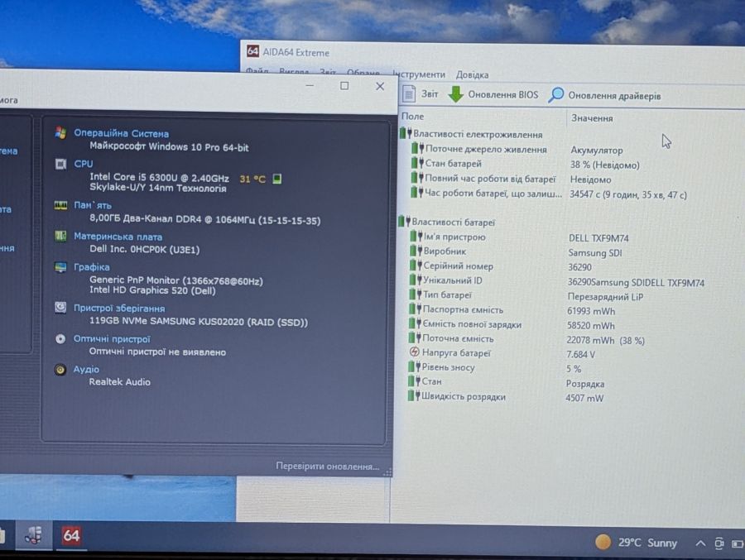The height and width of the screenshot is (560, 745).
Task: Open the Пристрої зберігання section link
Action: tap(119, 308)
